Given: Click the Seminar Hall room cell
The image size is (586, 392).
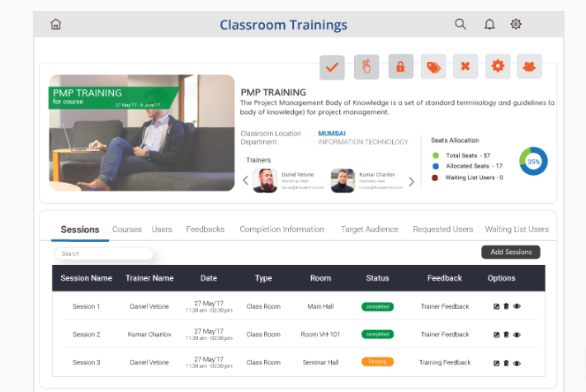Looking at the screenshot, I should tap(320, 362).
